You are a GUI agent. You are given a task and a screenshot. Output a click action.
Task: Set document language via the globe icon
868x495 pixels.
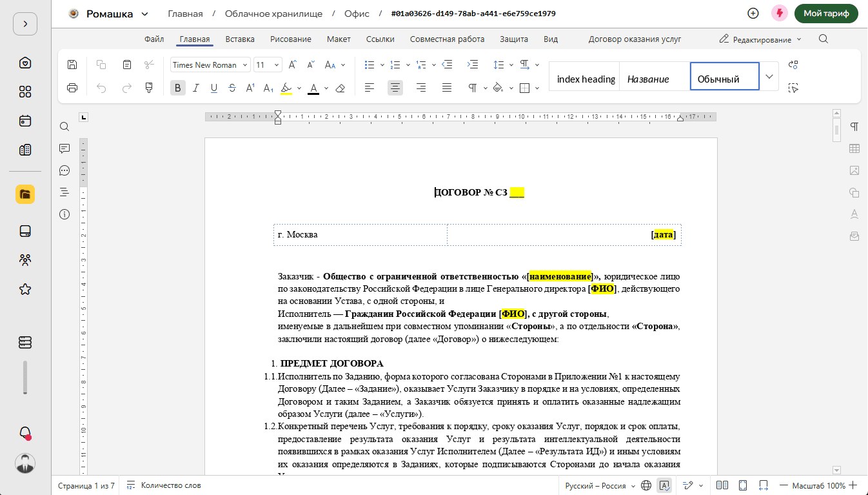click(x=647, y=485)
